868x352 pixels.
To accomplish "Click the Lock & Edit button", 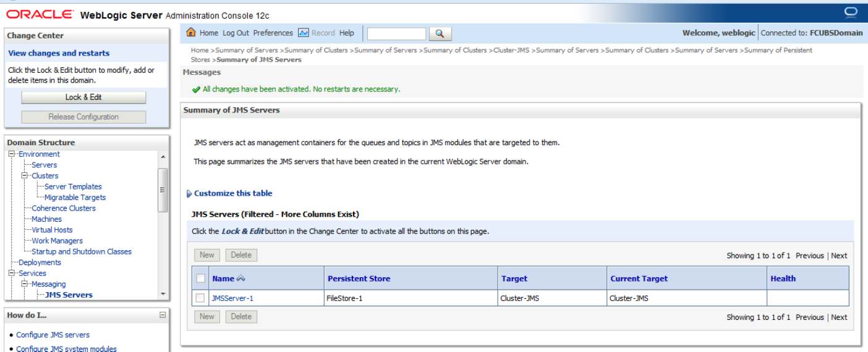I will coord(83,98).
